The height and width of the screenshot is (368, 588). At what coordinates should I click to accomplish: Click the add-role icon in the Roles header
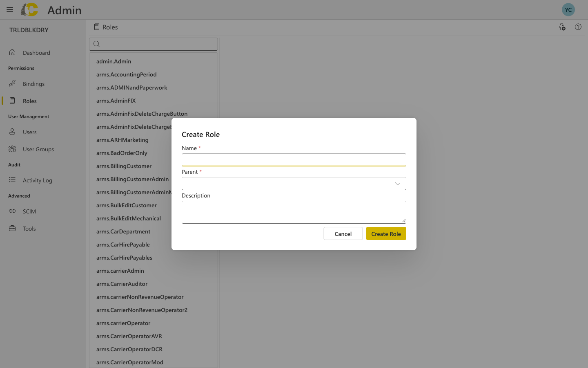(x=562, y=27)
